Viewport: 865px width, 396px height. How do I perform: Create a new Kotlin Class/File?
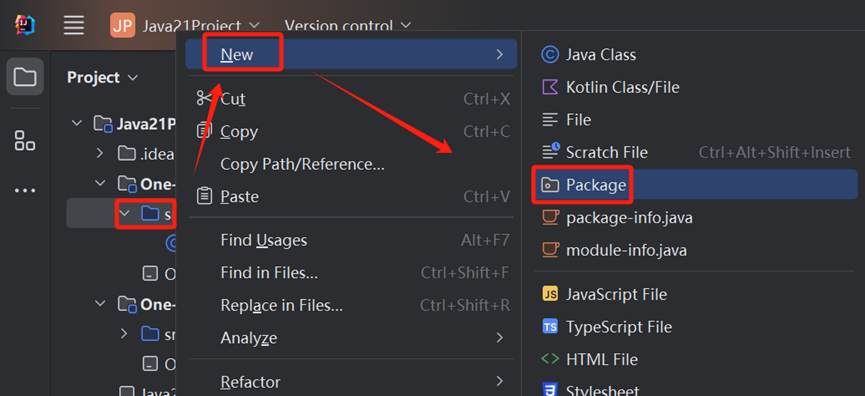(x=695, y=87)
